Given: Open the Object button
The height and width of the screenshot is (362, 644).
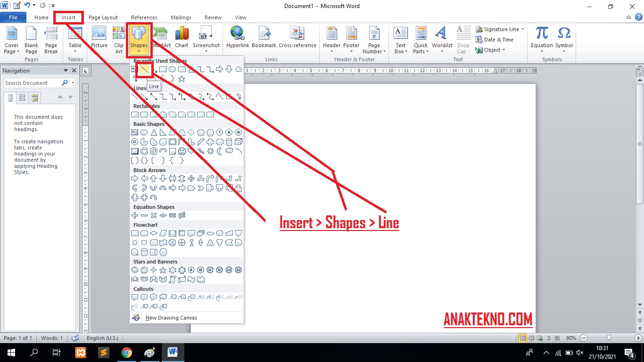Looking at the screenshot, I should 490,50.
